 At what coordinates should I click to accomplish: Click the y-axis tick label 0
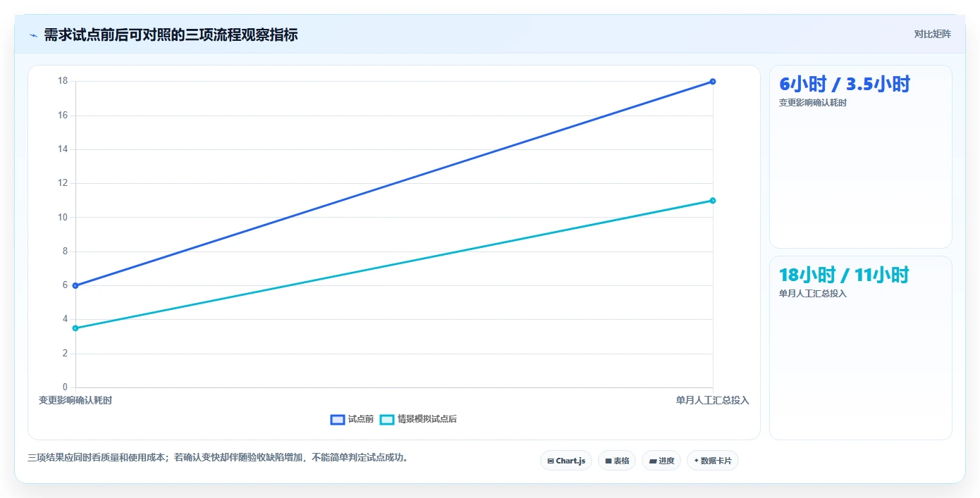click(65, 387)
